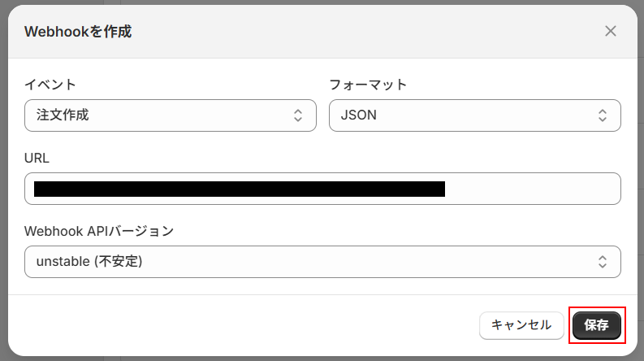Viewport: 644px width, 361px height.
Task: Click the フォーマット field label
Action: tap(368, 85)
